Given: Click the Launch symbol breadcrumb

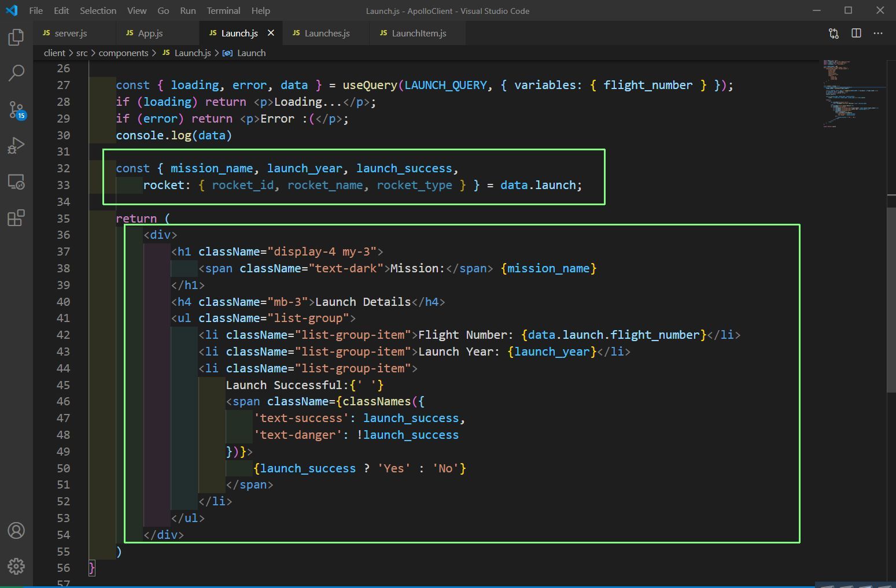Looking at the screenshot, I should pyautogui.click(x=244, y=53).
